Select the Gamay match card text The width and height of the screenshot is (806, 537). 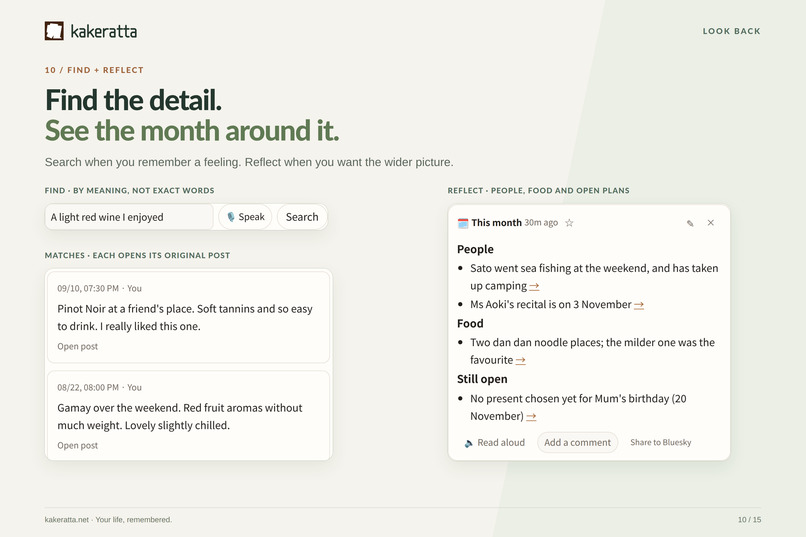coord(180,417)
